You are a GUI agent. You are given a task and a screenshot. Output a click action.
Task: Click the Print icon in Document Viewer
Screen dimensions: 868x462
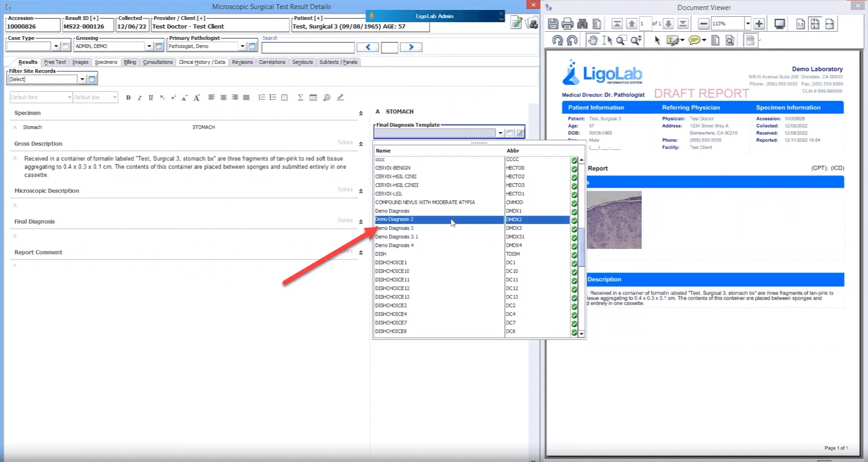567,24
